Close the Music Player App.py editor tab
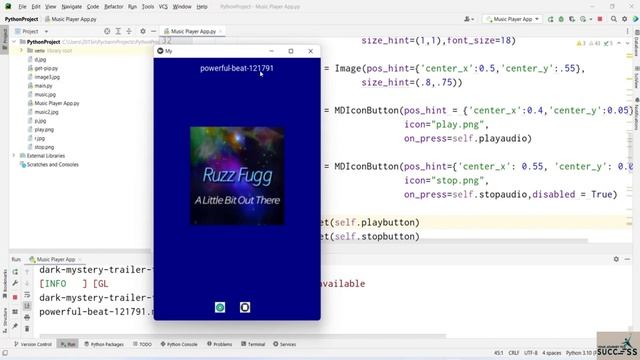Image resolution: width=640 pixels, height=360 pixels. tap(220, 31)
